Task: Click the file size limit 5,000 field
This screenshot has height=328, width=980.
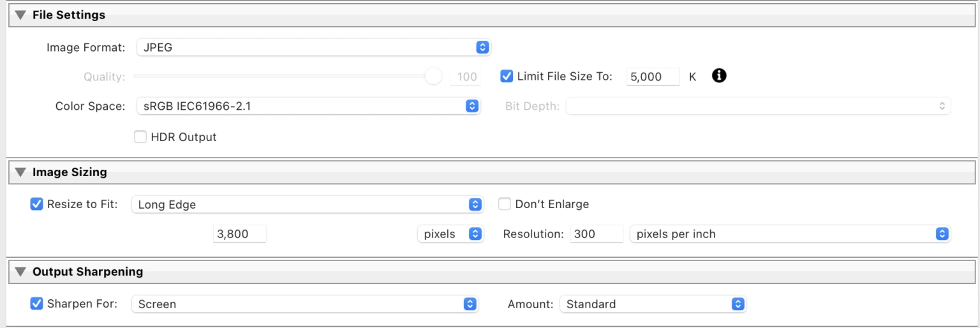Action: click(653, 77)
